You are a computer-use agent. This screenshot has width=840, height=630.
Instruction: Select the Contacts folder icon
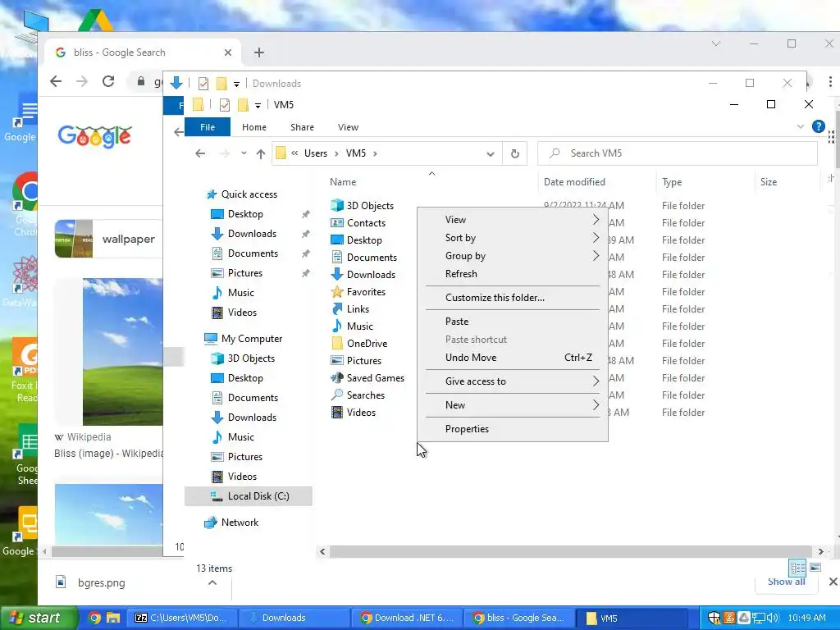337,223
